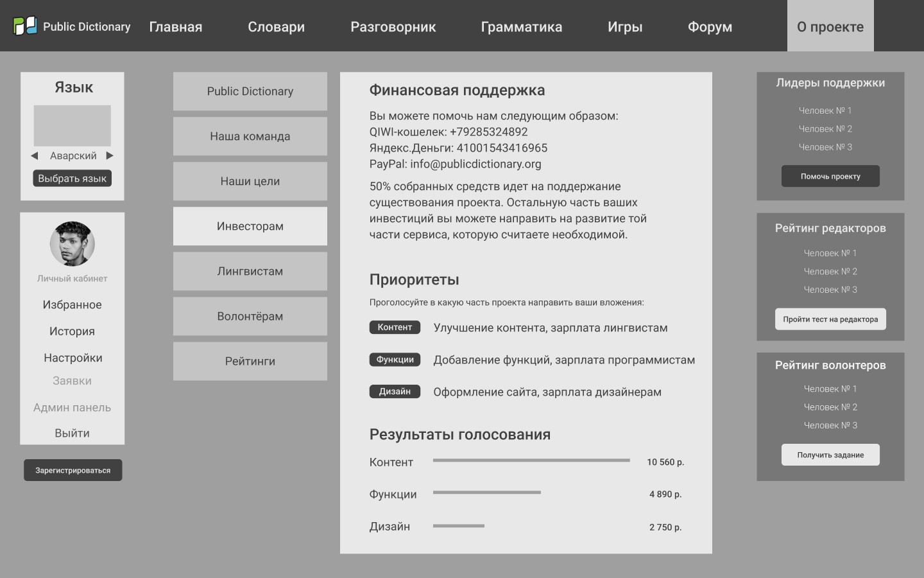Open the Главная navigation item
Screen dimensions: 924x578
(x=176, y=27)
